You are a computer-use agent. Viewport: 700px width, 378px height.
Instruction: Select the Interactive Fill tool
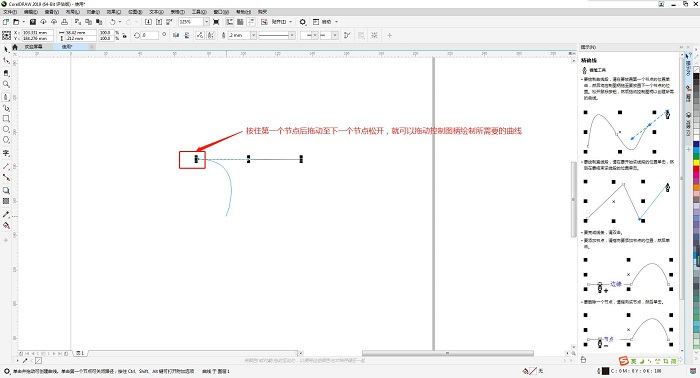click(x=6, y=226)
